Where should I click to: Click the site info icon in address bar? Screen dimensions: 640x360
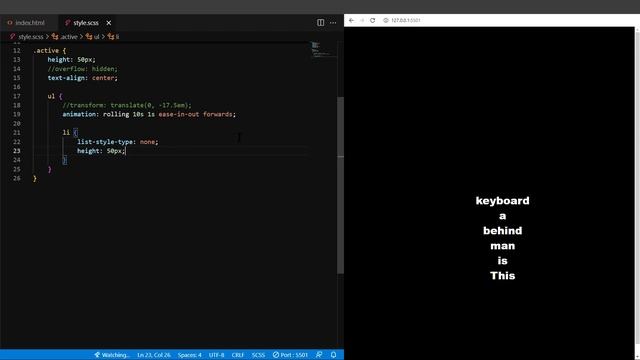point(386,20)
